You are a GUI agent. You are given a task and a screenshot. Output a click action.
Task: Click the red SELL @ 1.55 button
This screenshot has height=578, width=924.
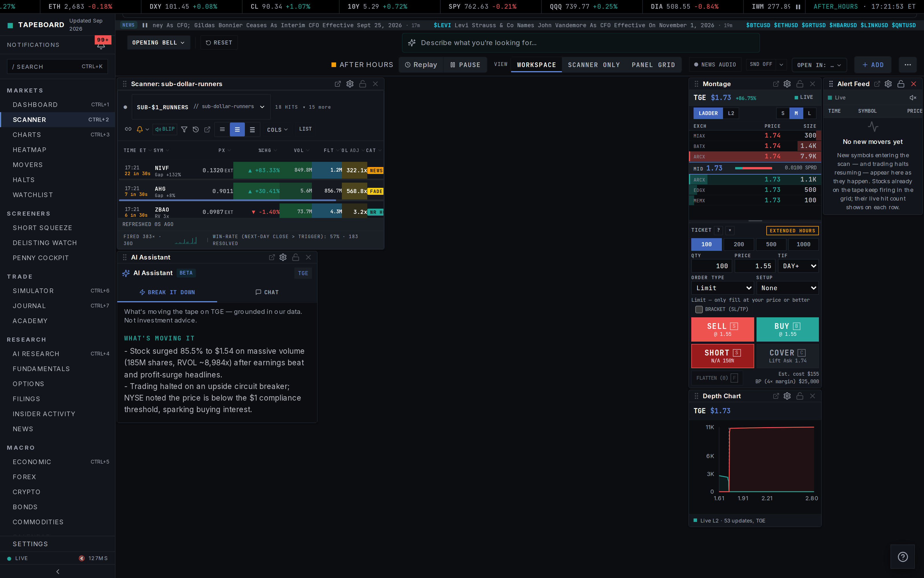(x=722, y=329)
